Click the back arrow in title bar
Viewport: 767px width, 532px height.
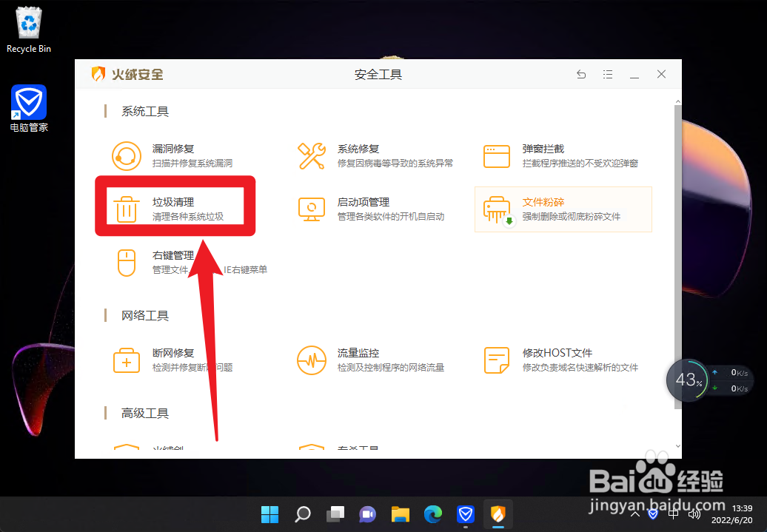click(x=581, y=74)
